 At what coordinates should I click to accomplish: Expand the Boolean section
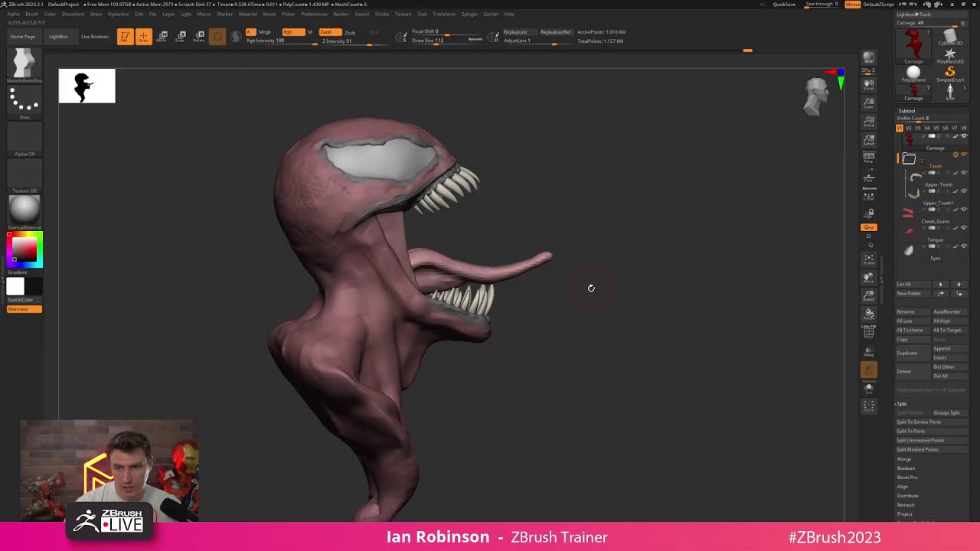coord(906,468)
